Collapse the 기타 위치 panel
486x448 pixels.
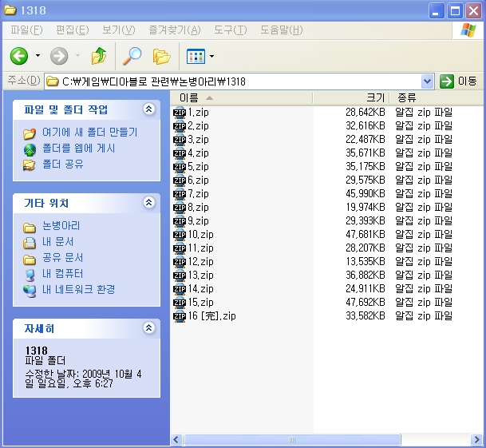pyautogui.click(x=148, y=203)
